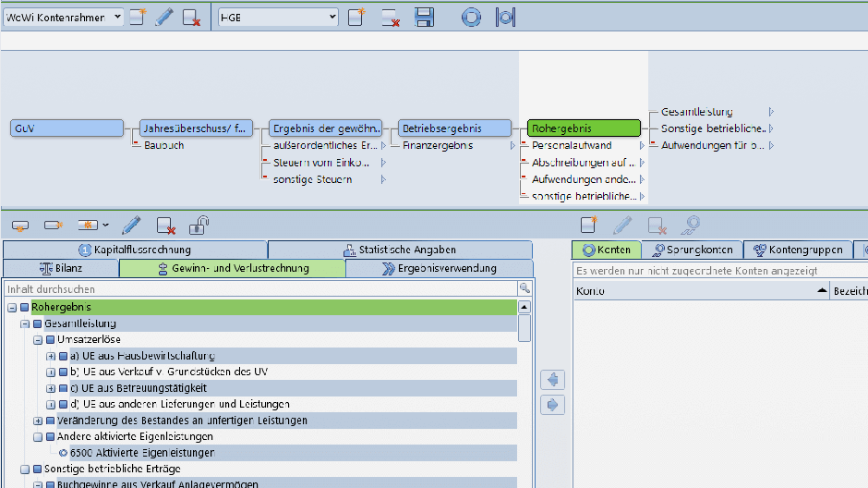868x488 pixels.
Task: Click first add-node icon in lower toolbar
Action: 20,226
